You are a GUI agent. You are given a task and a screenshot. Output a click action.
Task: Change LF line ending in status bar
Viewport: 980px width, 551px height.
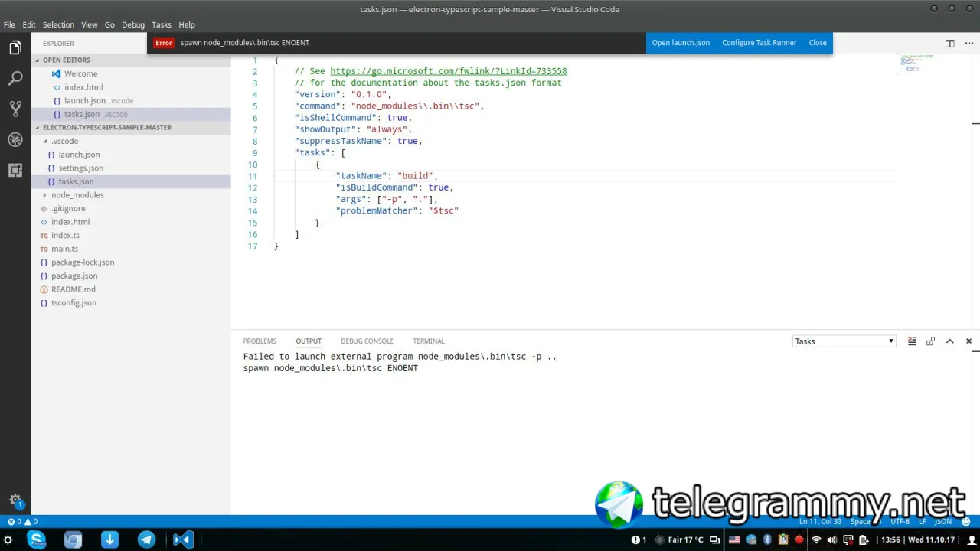tap(923, 522)
